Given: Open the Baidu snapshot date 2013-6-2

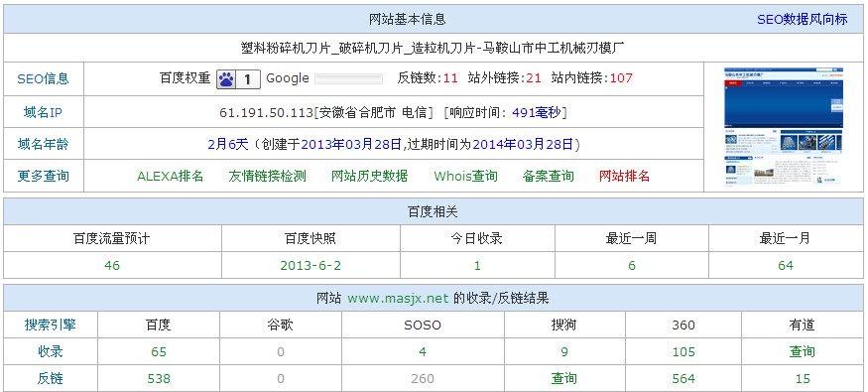Looking at the screenshot, I should [310, 265].
